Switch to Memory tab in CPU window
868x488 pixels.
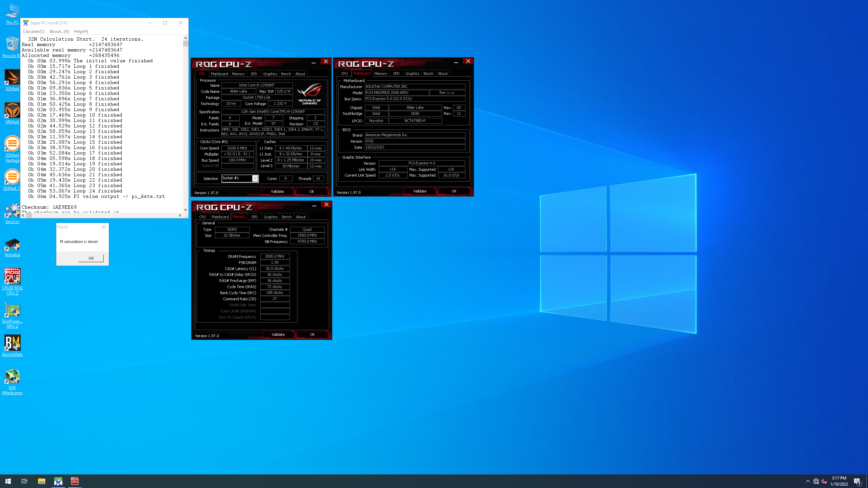pos(238,74)
